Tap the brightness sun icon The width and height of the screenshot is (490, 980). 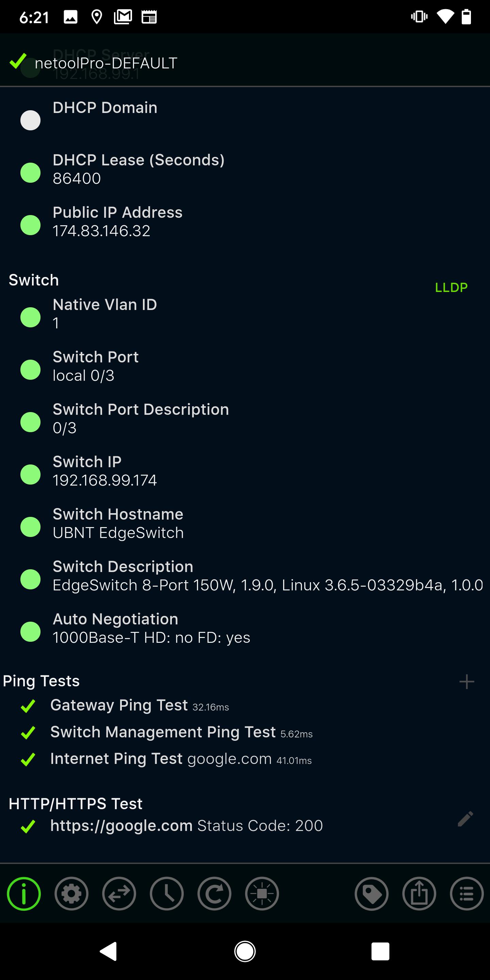[262, 894]
